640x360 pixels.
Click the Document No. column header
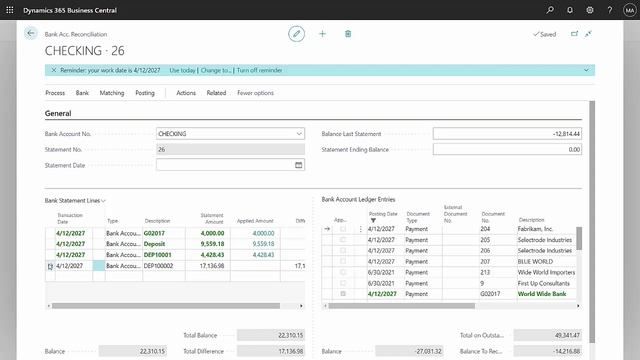(x=493, y=217)
